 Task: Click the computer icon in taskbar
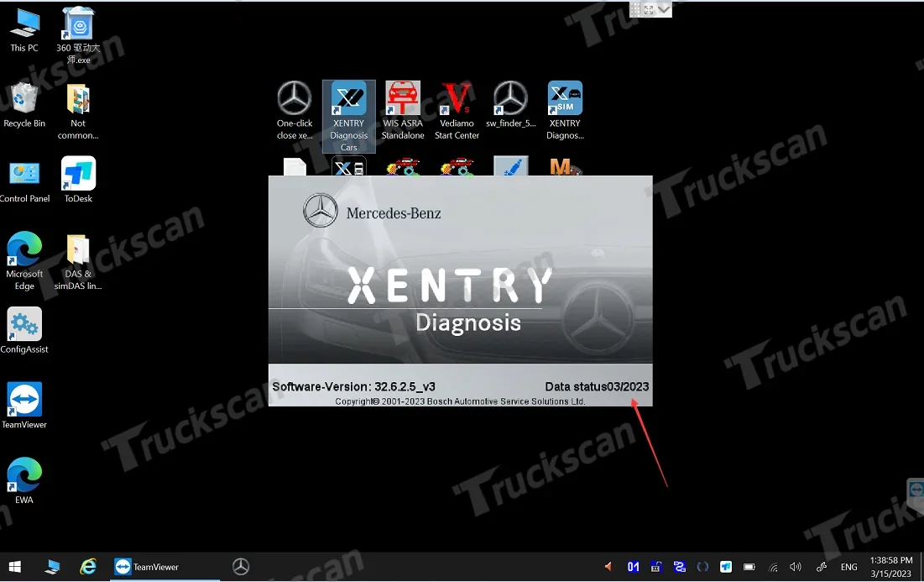52,567
